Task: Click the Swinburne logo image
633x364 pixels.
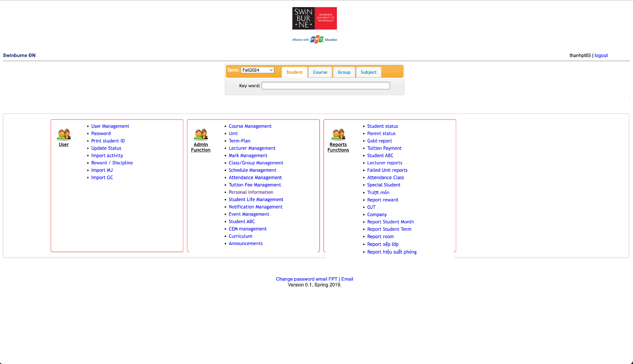Action: (315, 18)
